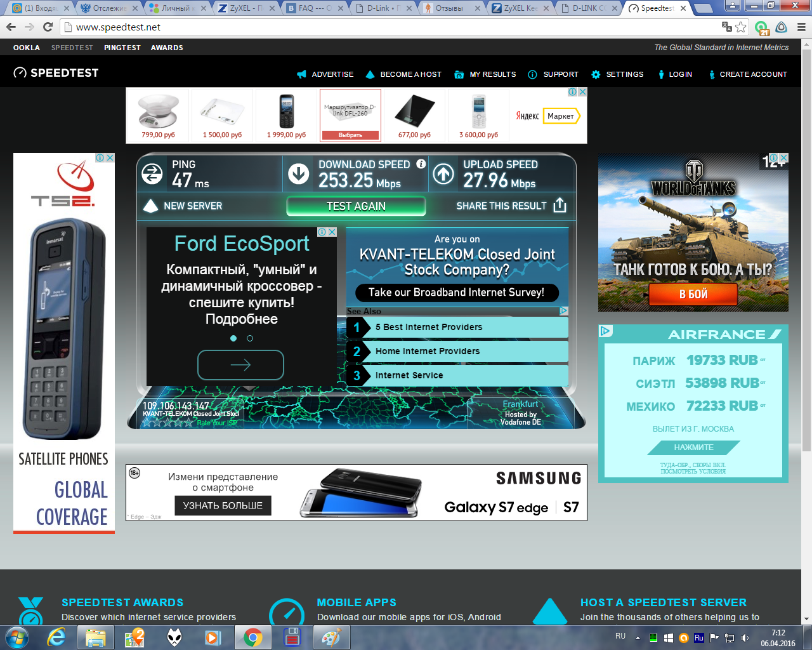Launch Internet Explorer from the taskbar
This screenshot has height=650, width=812.
(57, 637)
